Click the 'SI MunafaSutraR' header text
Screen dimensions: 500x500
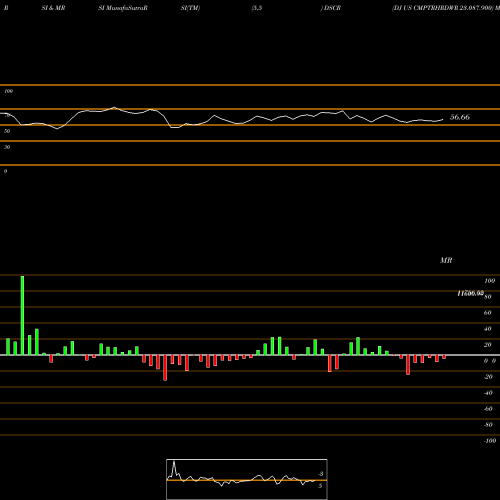pyautogui.click(x=123, y=8)
